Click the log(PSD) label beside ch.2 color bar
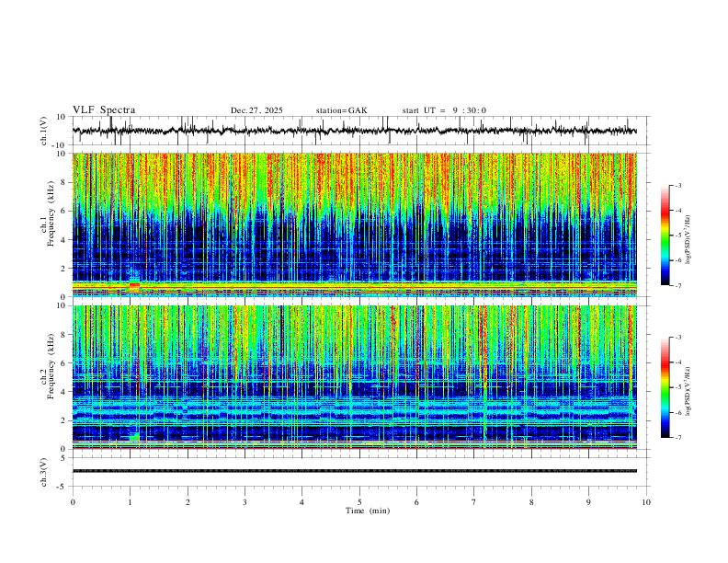The width and height of the screenshot is (728, 563). tap(688, 392)
